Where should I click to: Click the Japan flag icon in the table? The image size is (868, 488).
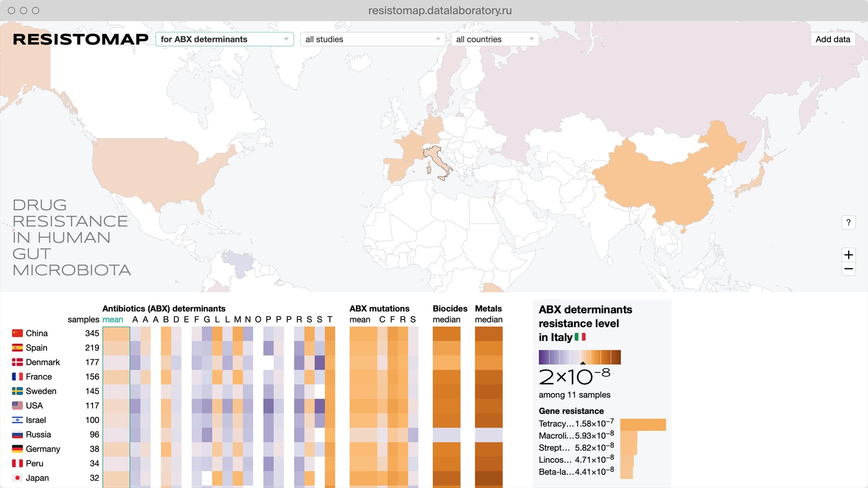click(17, 478)
